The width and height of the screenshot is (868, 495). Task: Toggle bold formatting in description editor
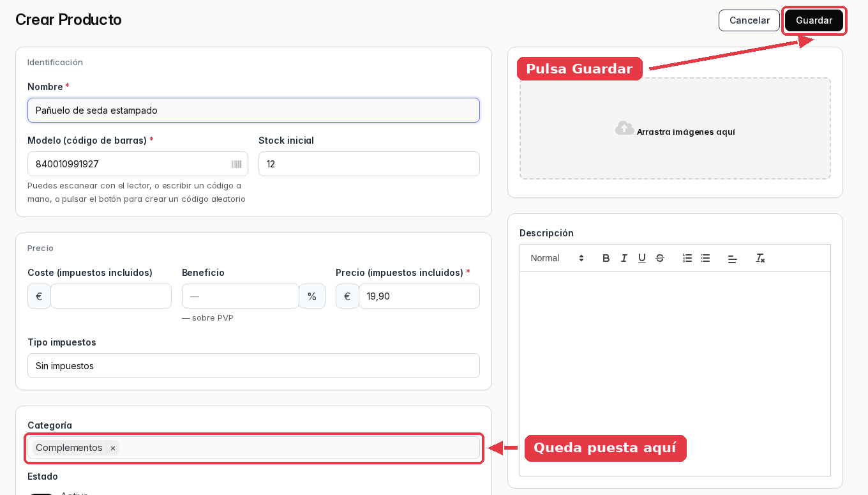pyautogui.click(x=606, y=258)
